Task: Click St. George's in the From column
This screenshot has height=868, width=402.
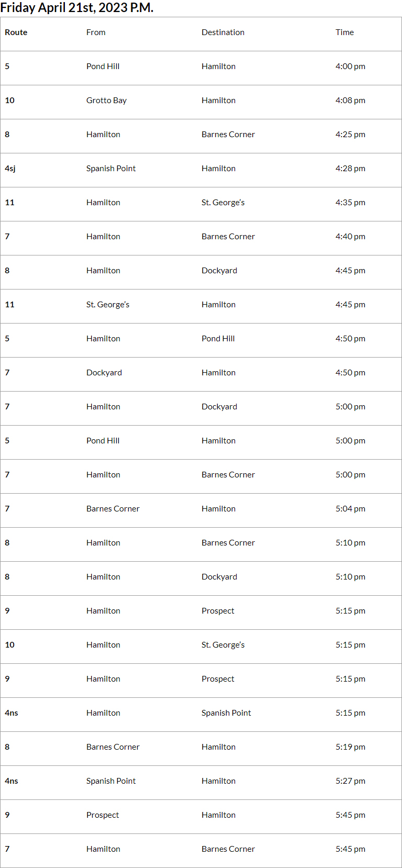Action: coord(108,305)
